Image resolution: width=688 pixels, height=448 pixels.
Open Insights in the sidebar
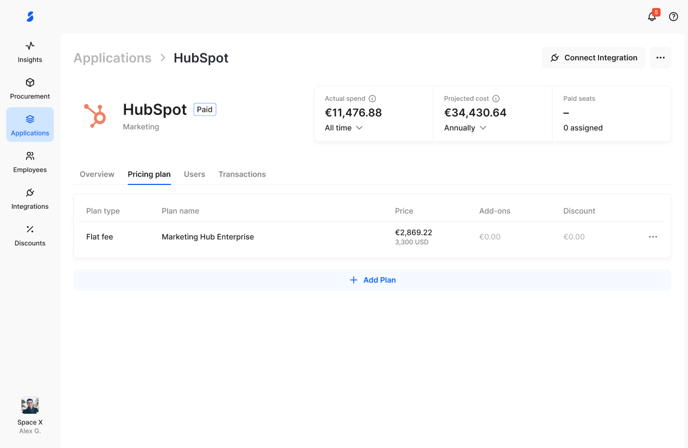click(30, 52)
